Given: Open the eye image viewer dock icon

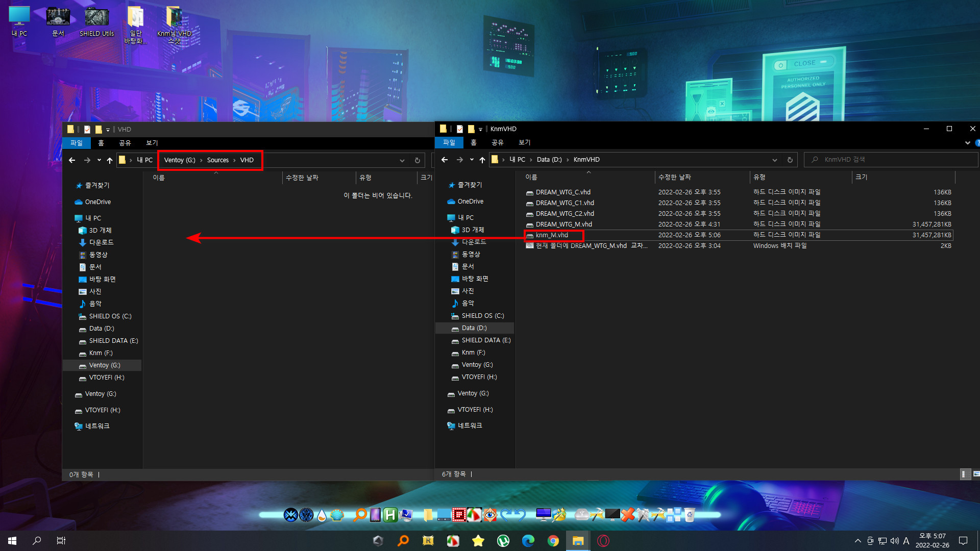Looking at the screenshot, I should [489, 515].
